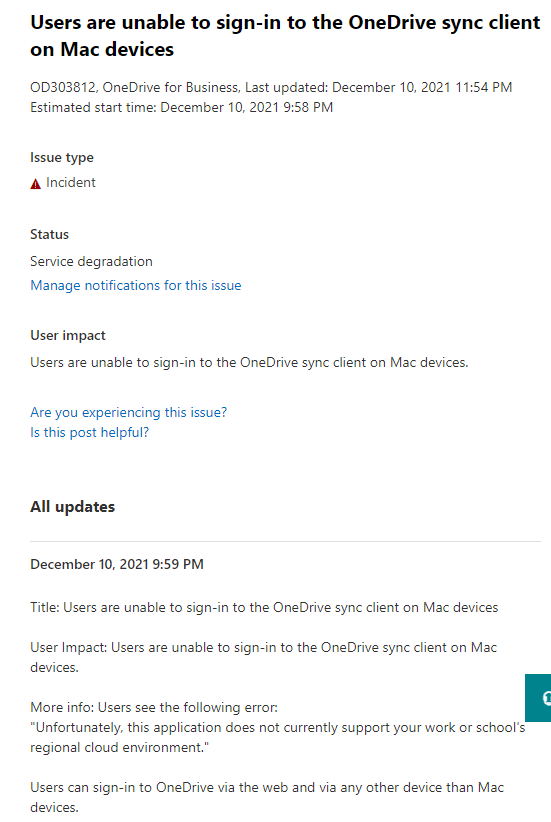Click the 'Is this post helpful?' link

coord(90,432)
